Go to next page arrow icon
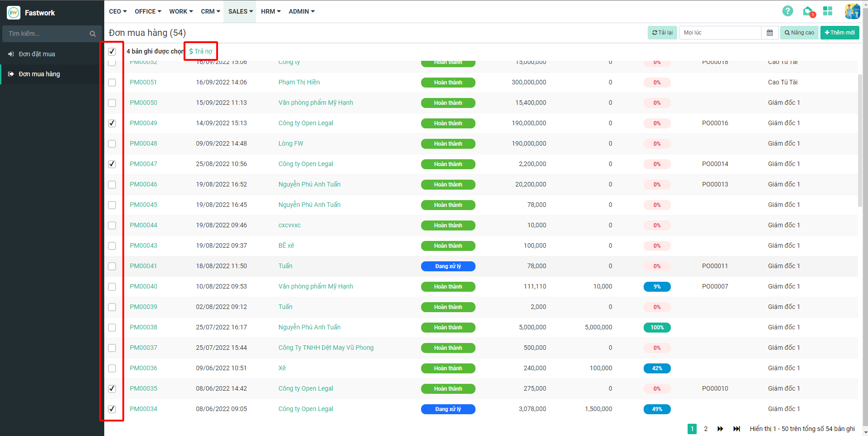 tap(720, 429)
